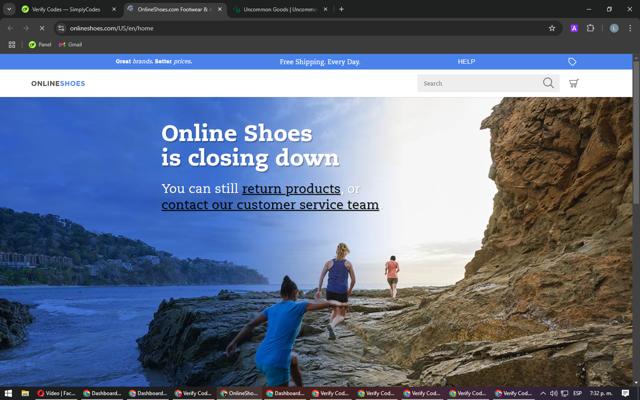
Task: Switch to the Uncommon Goods tab
Action: click(x=280, y=9)
